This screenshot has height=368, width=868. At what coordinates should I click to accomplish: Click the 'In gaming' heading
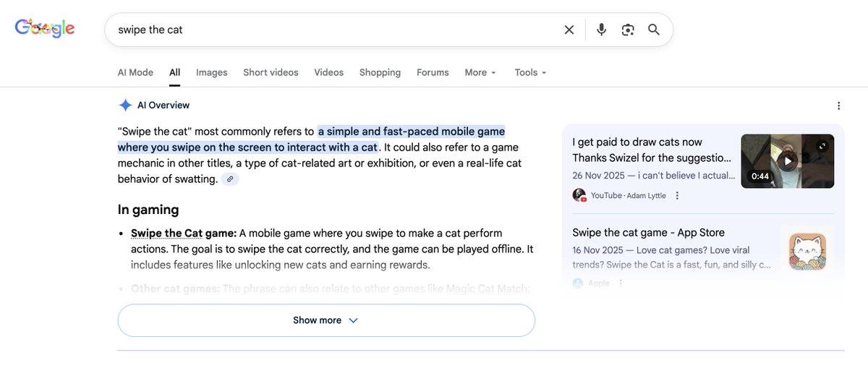(148, 210)
